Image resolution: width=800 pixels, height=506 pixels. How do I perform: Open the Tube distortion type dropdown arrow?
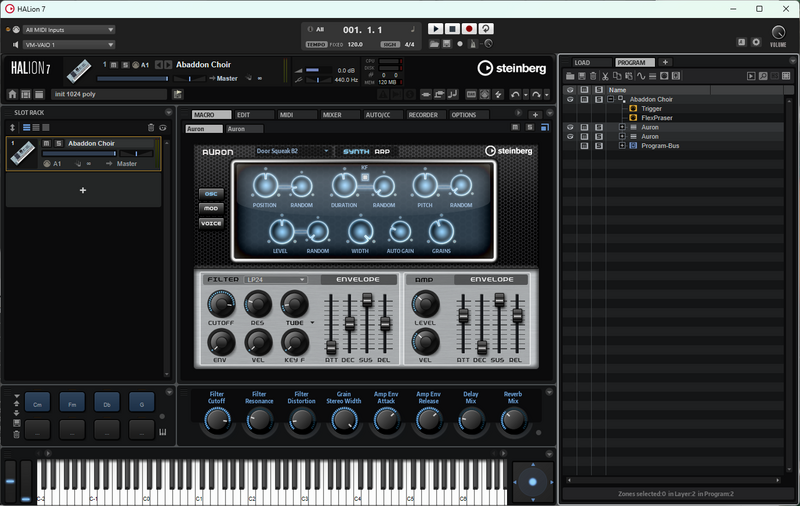[312, 323]
